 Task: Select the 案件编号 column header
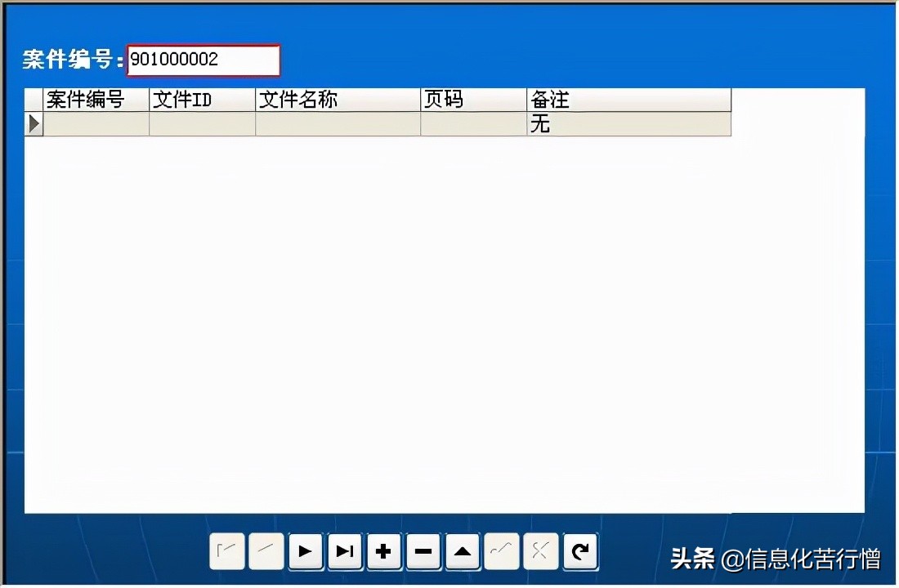click(96, 100)
